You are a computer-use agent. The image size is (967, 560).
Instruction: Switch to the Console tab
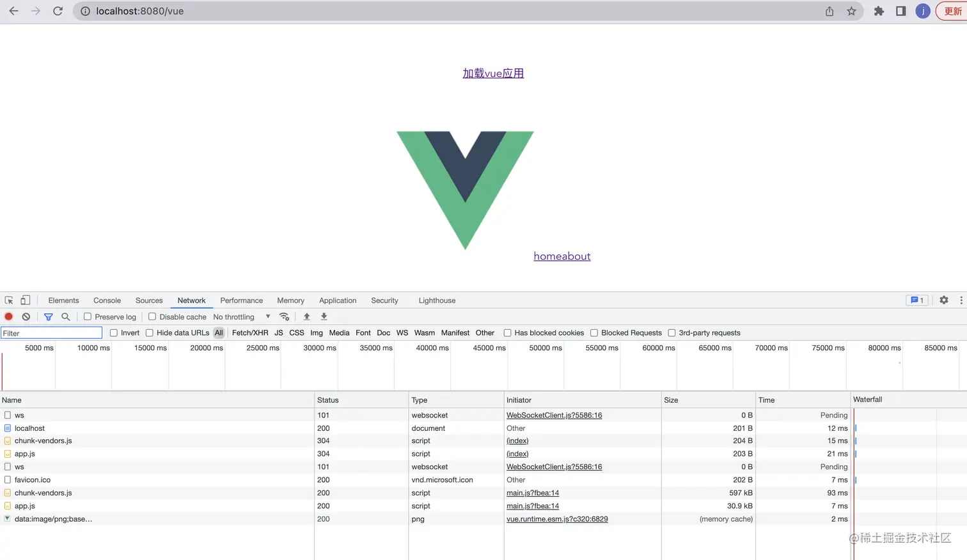107,300
